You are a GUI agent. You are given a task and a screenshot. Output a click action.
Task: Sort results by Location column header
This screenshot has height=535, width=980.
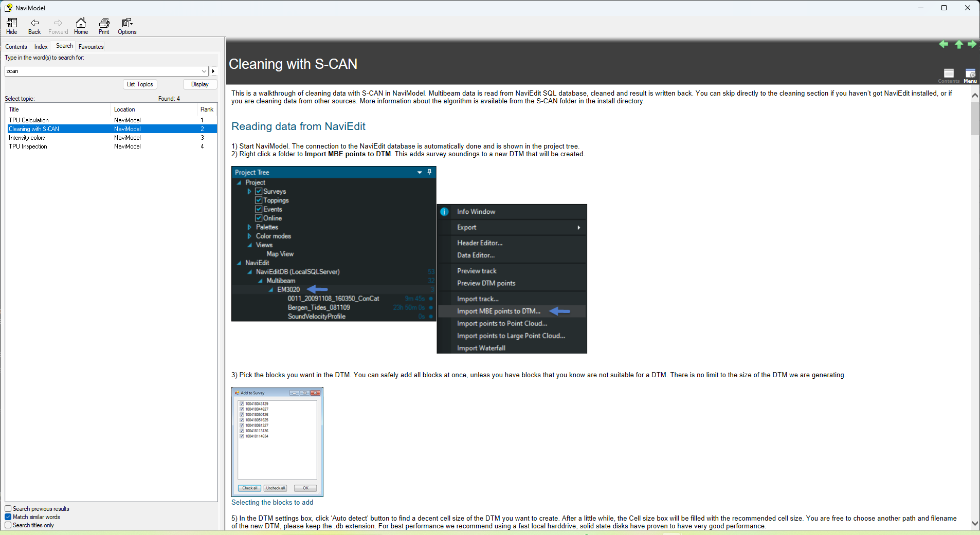click(153, 109)
